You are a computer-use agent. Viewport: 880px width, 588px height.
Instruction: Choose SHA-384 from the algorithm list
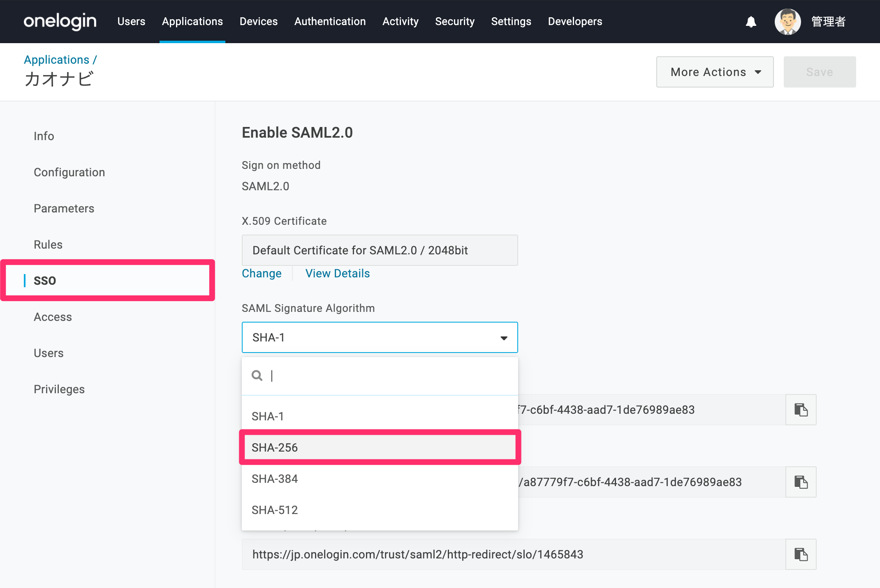point(380,479)
